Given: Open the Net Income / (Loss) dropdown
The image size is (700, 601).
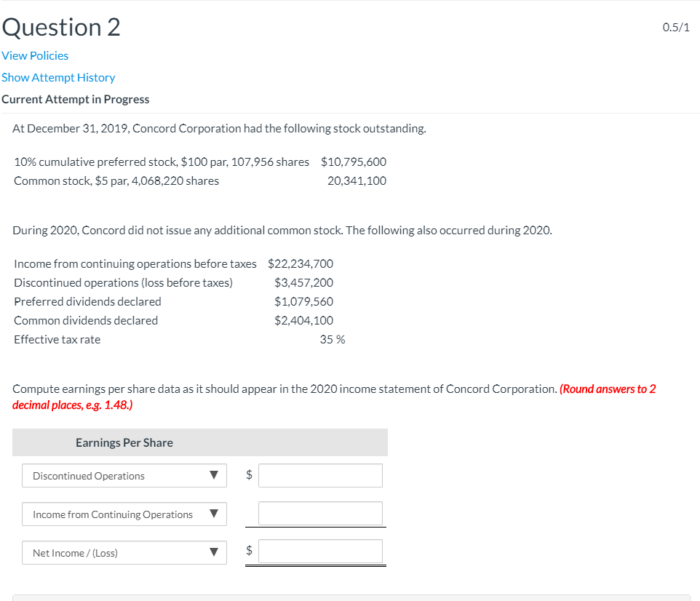Looking at the screenshot, I should click(124, 553).
